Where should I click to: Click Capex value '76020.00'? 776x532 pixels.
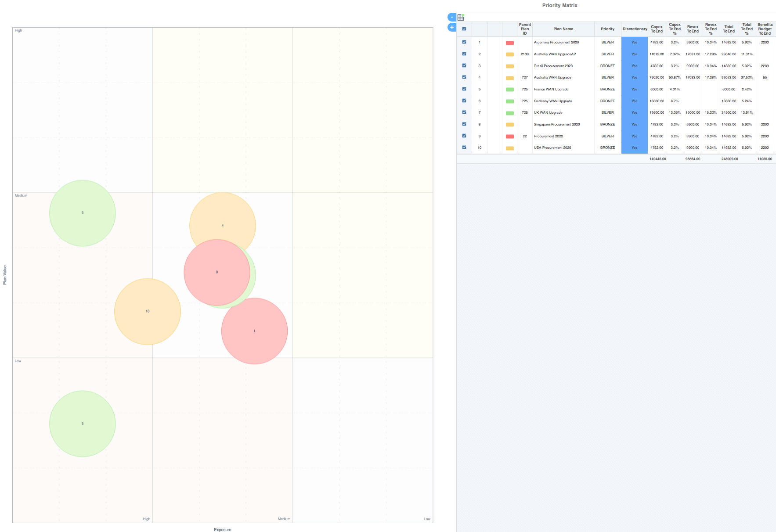click(x=657, y=78)
